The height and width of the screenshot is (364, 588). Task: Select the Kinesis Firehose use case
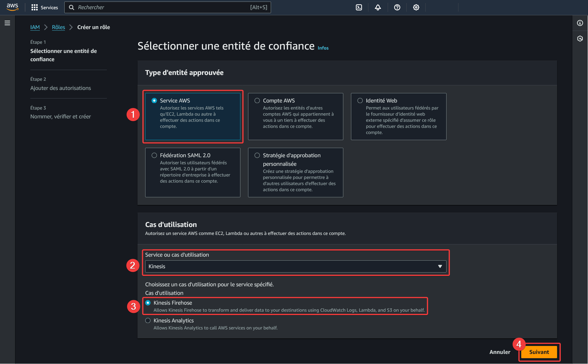click(x=148, y=303)
